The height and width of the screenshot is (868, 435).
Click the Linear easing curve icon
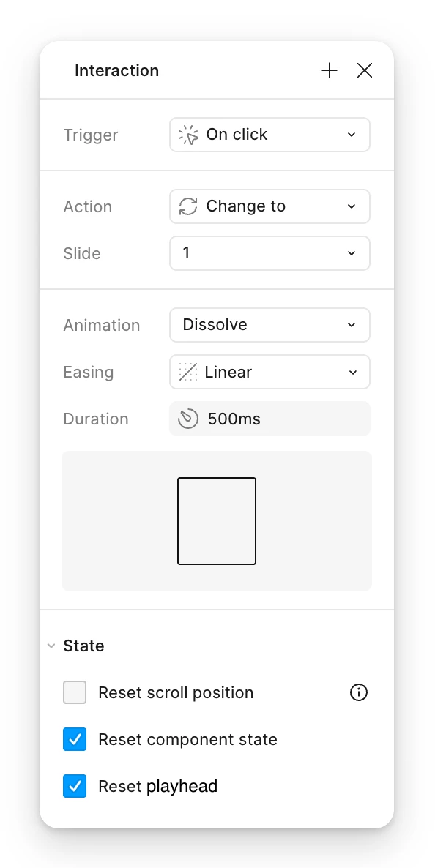pyautogui.click(x=188, y=372)
